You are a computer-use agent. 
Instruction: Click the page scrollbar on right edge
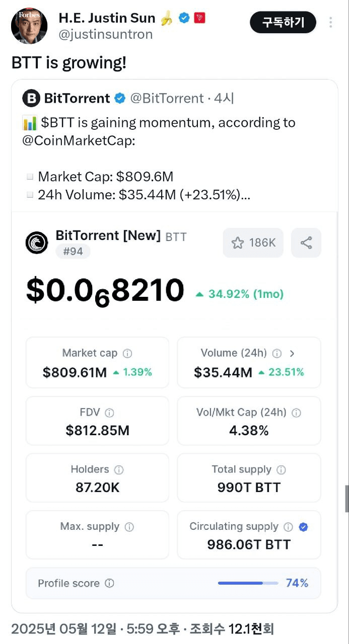(x=346, y=499)
